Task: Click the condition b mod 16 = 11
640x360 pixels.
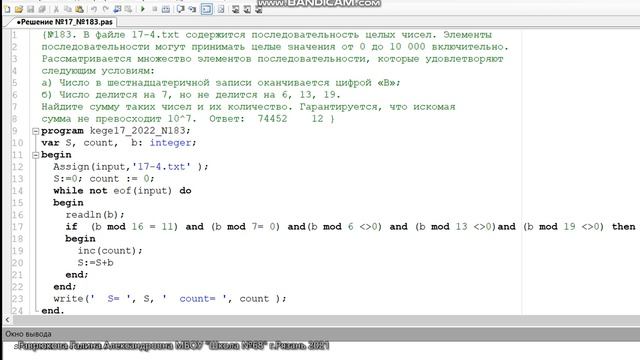Action: 134,227
